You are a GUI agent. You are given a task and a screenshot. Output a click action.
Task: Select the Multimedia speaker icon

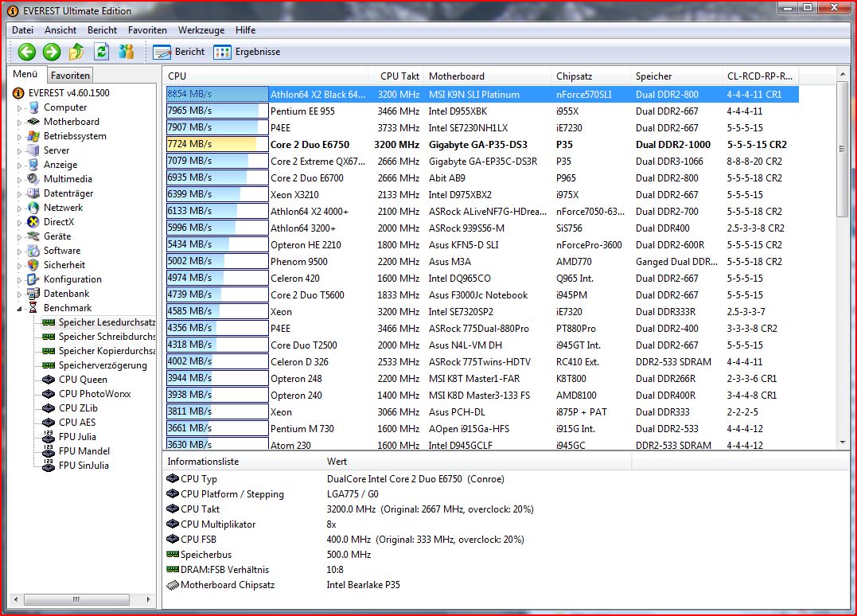click(34, 179)
